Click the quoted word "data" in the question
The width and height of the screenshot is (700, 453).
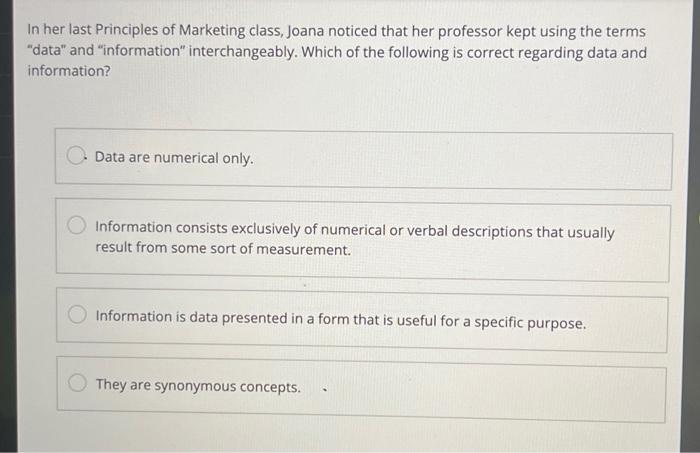click(x=46, y=50)
